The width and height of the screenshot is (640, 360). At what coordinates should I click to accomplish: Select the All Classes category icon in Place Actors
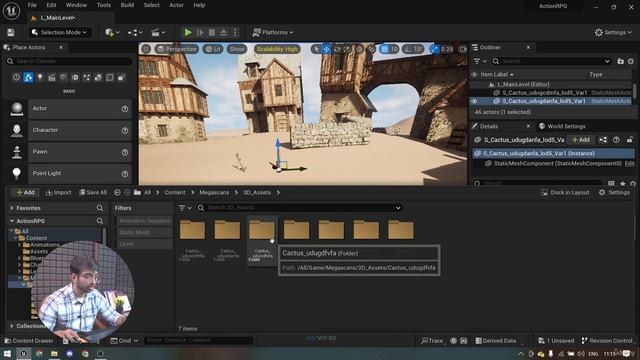[122, 77]
